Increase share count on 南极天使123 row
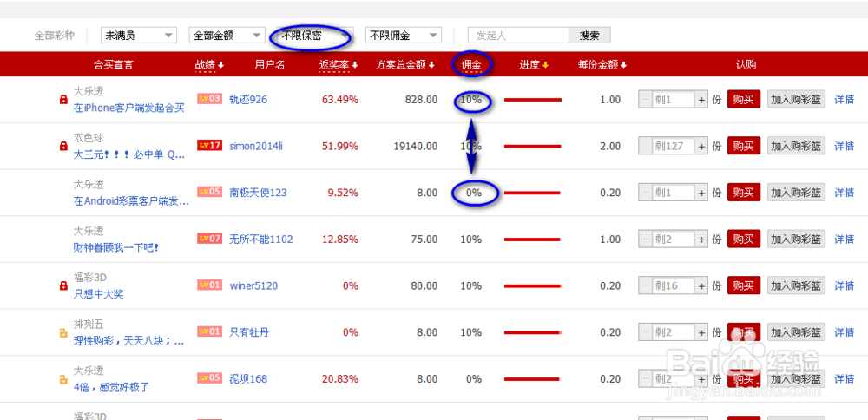The width and height of the screenshot is (868, 420). [x=701, y=193]
